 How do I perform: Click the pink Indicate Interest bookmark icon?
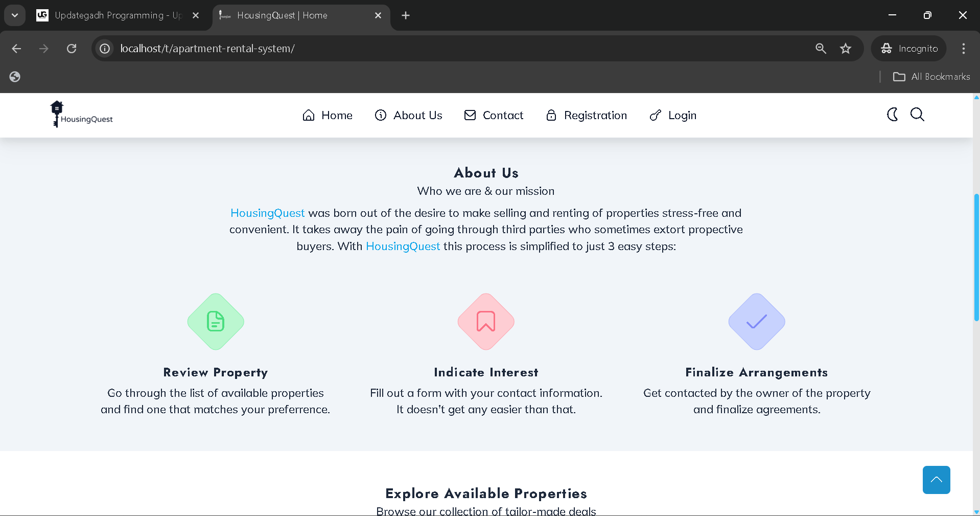point(485,322)
